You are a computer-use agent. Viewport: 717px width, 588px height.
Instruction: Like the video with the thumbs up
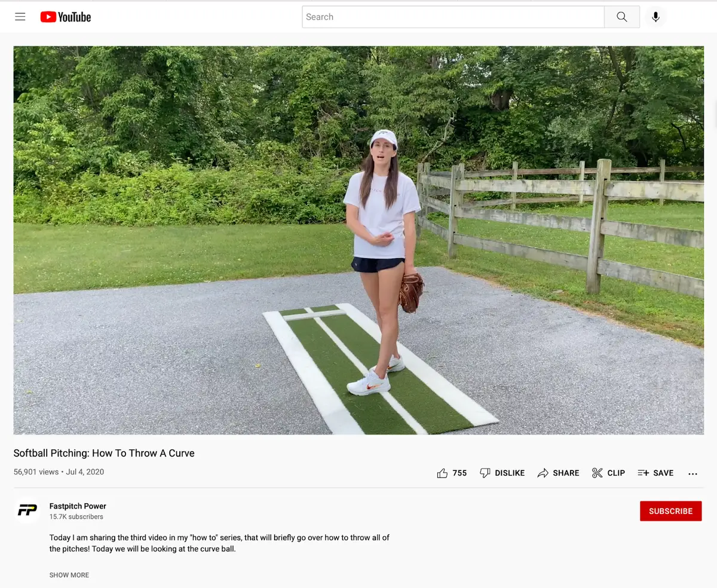pos(442,472)
